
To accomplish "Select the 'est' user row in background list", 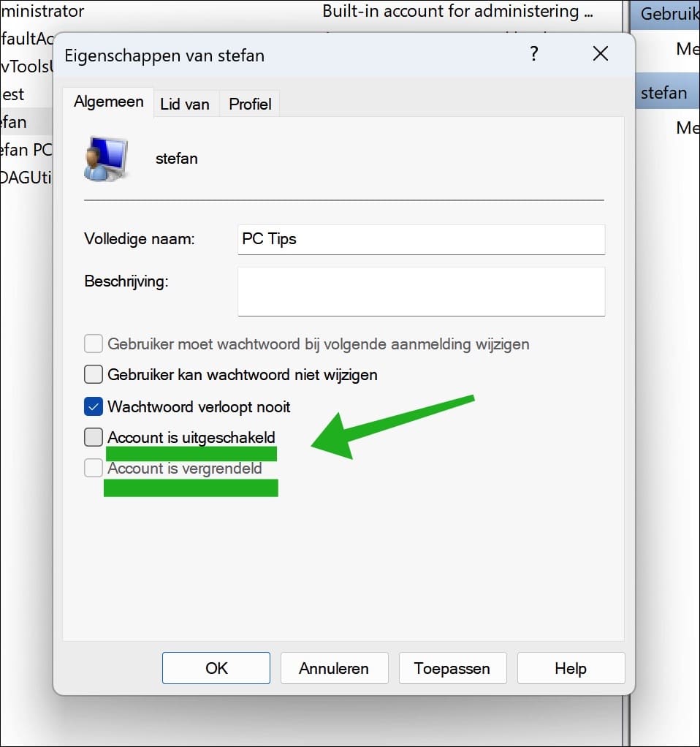I will (13, 94).
